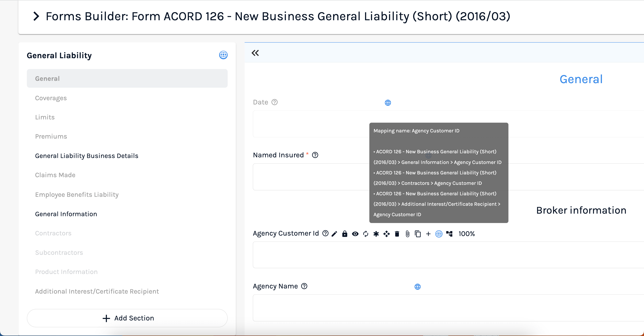This screenshot has height=336, width=644.
Task: Open the General Information section
Action: click(x=66, y=214)
